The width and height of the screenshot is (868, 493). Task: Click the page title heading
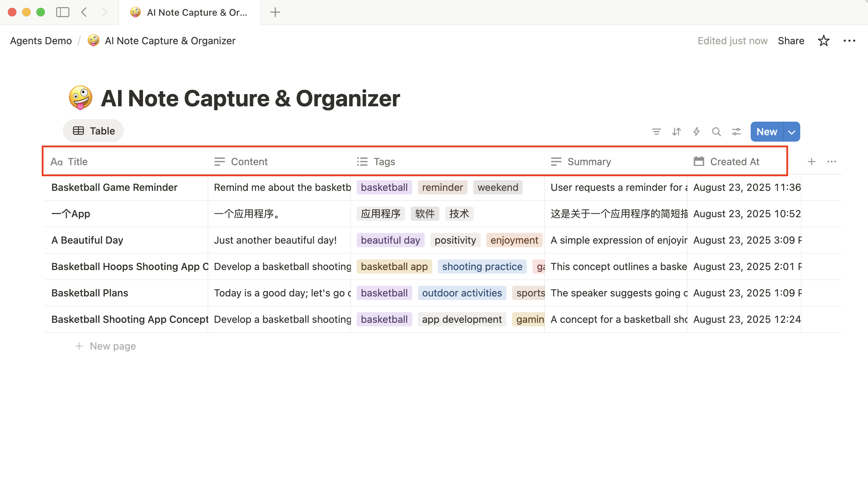[x=250, y=98]
